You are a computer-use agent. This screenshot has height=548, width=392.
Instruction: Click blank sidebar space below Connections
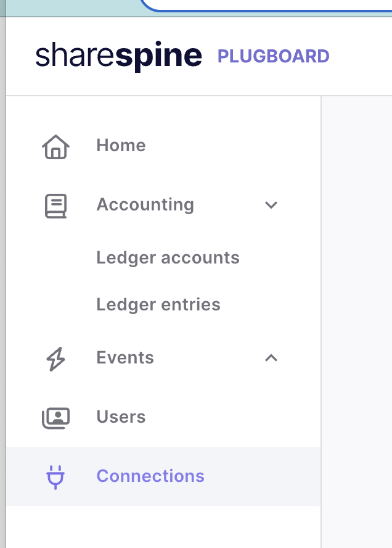click(163, 527)
